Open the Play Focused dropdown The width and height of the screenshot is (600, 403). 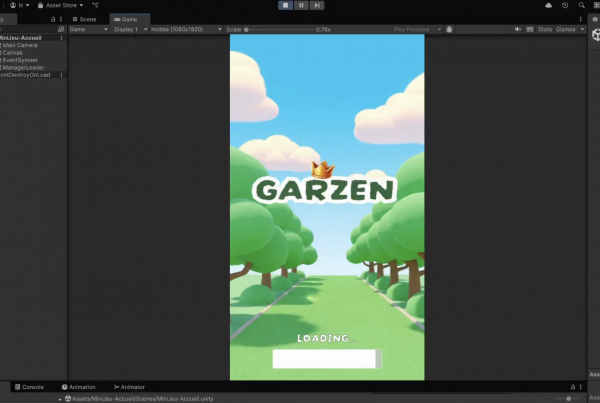pyautogui.click(x=415, y=30)
